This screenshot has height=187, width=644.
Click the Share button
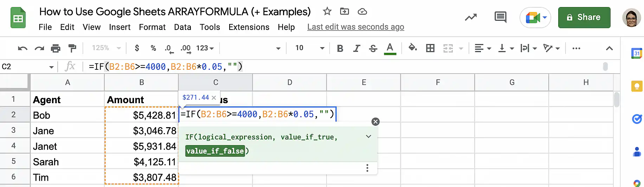[x=584, y=17]
